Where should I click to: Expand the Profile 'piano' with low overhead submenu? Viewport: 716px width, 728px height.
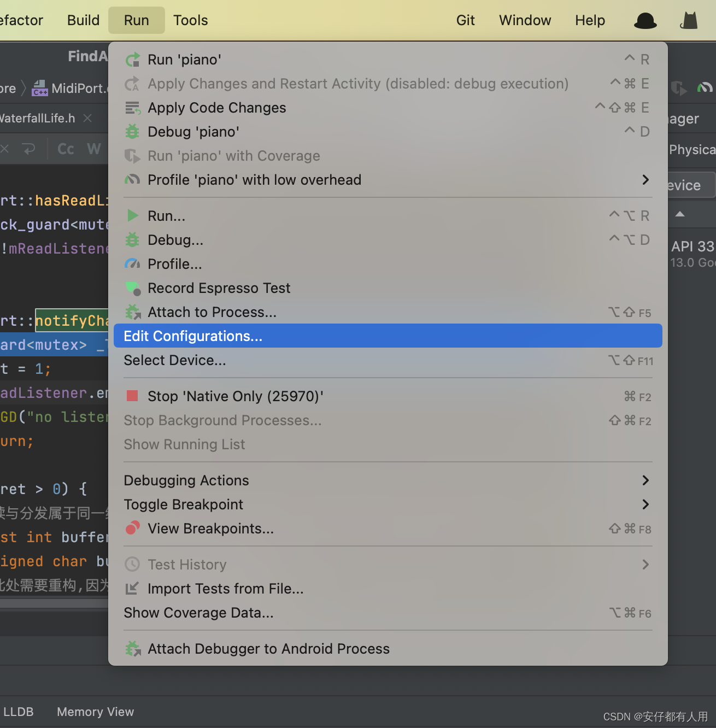[x=645, y=180]
